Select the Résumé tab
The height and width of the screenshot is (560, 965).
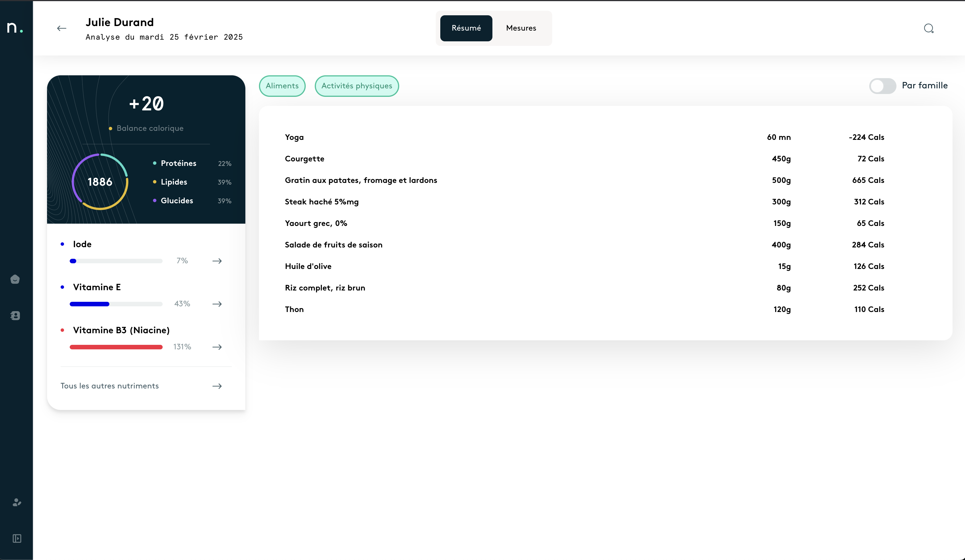[x=466, y=28]
